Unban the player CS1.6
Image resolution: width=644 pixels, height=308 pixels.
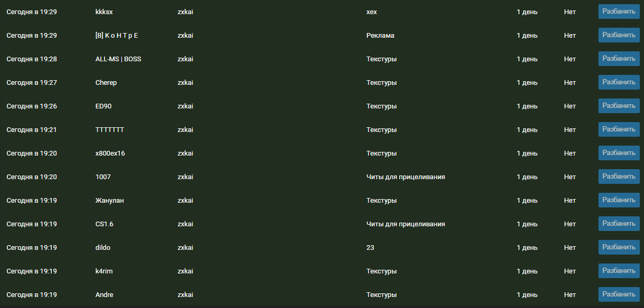click(619, 224)
